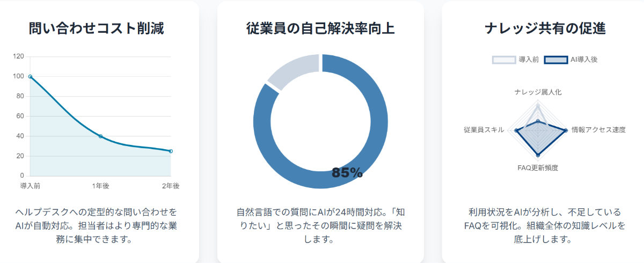The image size is (644, 263).
Task: Click the ナレッジ属人化 radar axis label
Action: coord(538,92)
